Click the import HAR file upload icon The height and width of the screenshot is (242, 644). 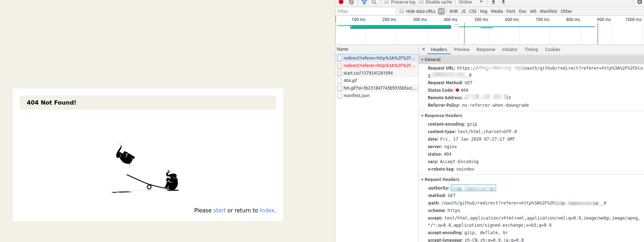click(493, 2)
